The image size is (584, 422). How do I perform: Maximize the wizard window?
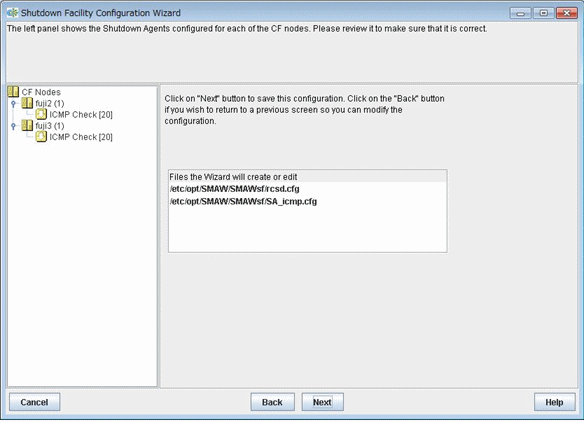[543, 13]
